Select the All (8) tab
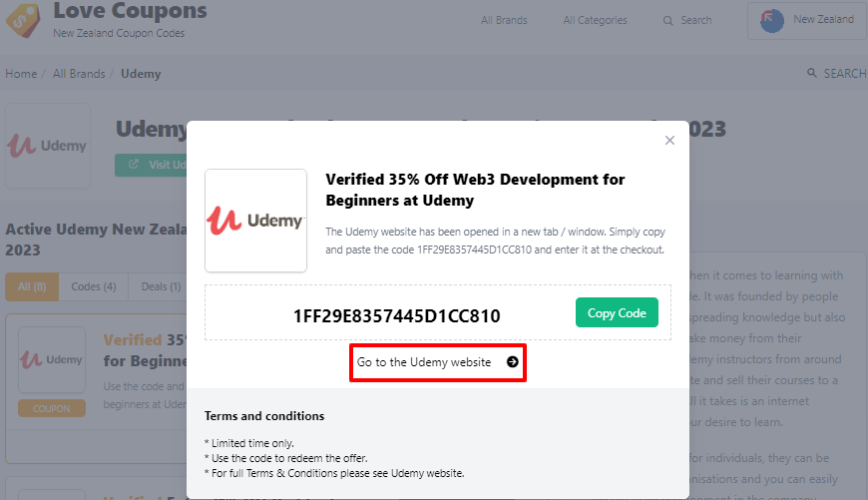This screenshot has height=500, width=868. pyautogui.click(x=32, y=286)
